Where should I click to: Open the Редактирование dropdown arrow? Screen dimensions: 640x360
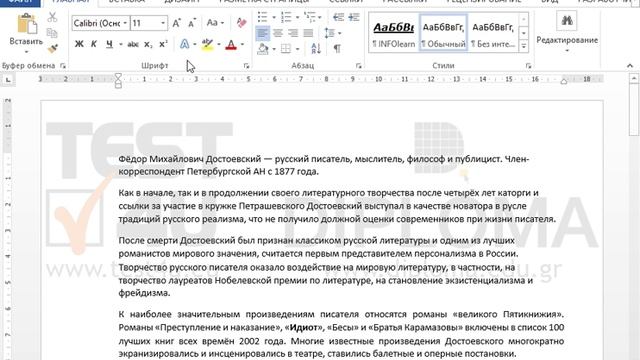(567, 51)
